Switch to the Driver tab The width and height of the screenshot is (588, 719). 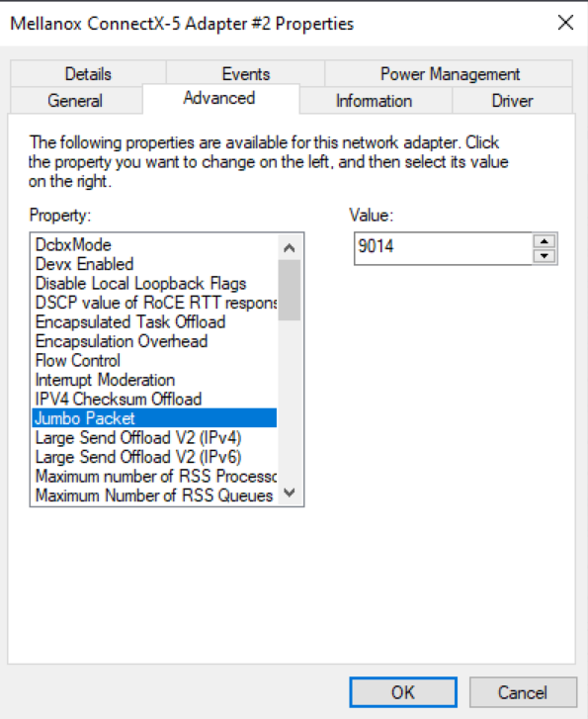click(512, 101)
